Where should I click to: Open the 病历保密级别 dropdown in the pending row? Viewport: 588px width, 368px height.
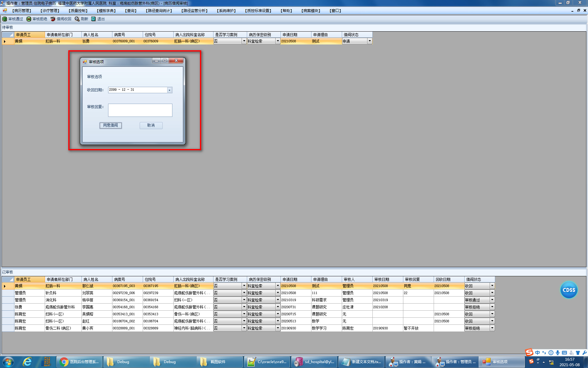pyautogui.click(x=278, y=41)
